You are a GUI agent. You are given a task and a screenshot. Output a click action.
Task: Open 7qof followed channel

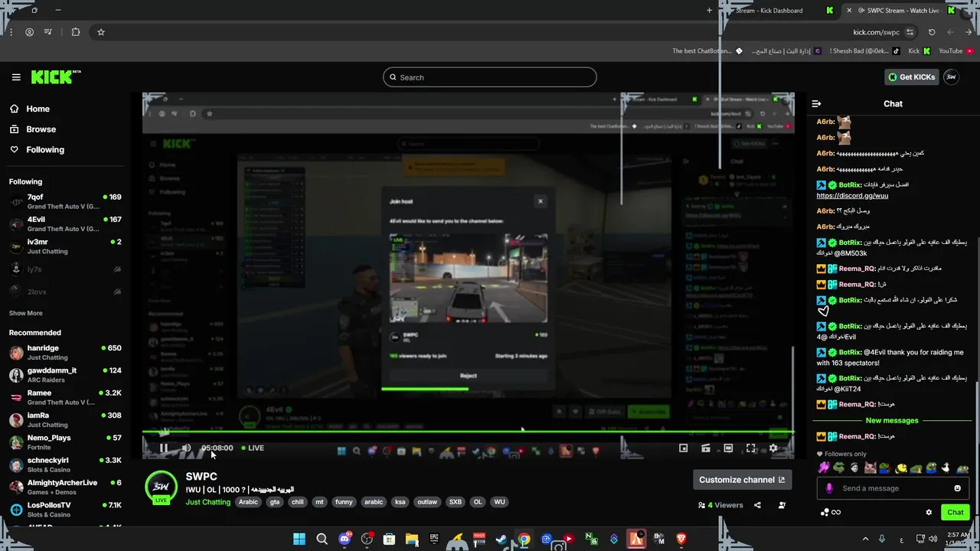[x=65, y=202]
